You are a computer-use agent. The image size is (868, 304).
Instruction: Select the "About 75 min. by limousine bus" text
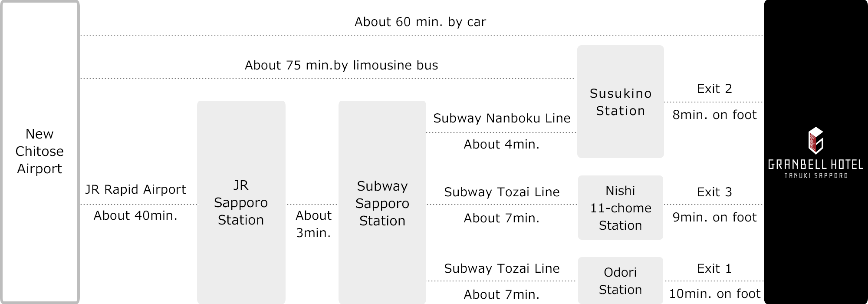click(x=341, y=65)
